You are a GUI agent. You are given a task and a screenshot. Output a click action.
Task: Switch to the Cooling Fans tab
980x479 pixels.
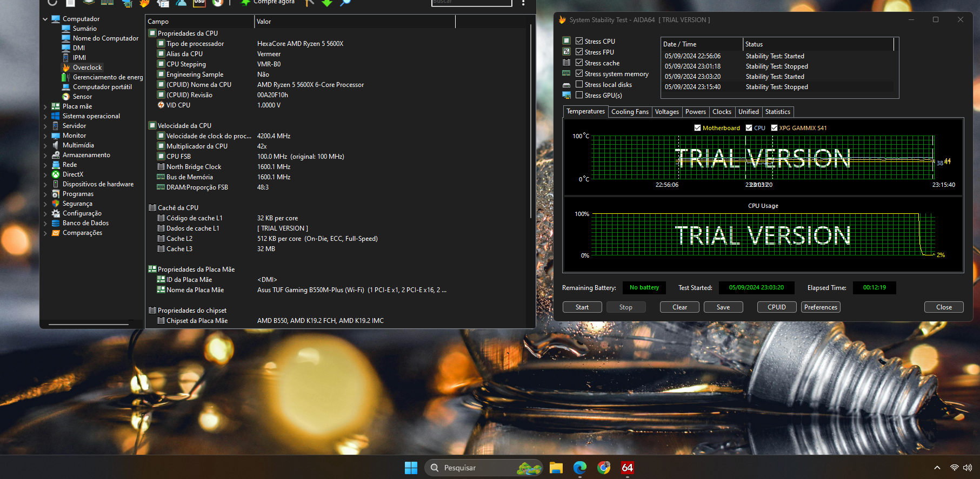630,112
